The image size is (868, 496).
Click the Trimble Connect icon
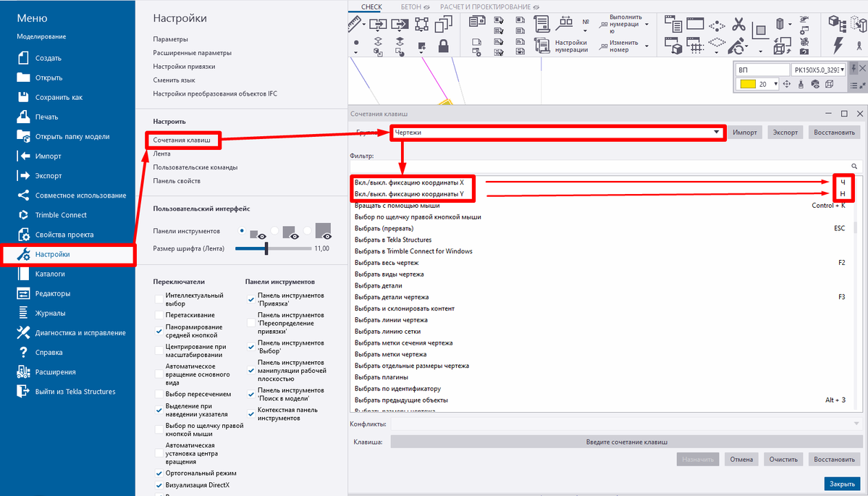click(x=23, y=215)
